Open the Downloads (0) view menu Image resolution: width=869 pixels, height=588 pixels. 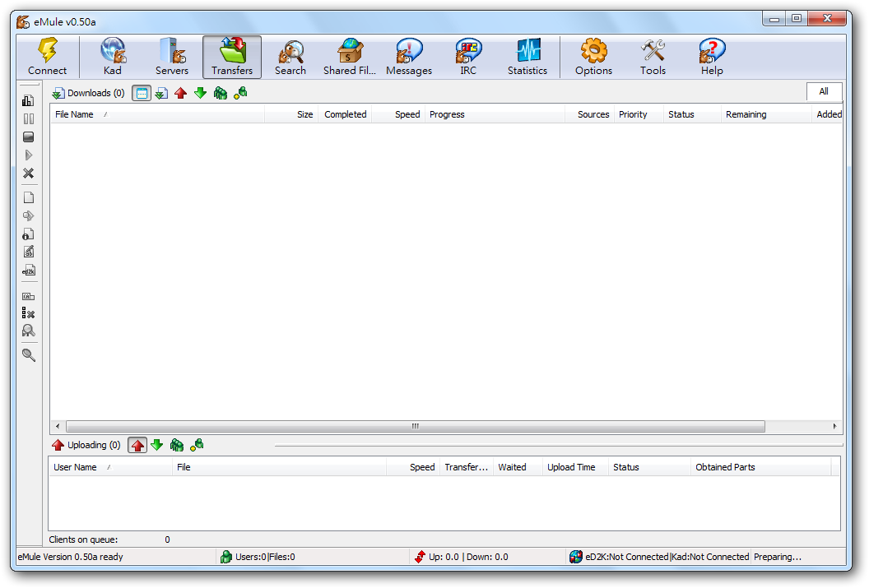(x=89, y=93)
